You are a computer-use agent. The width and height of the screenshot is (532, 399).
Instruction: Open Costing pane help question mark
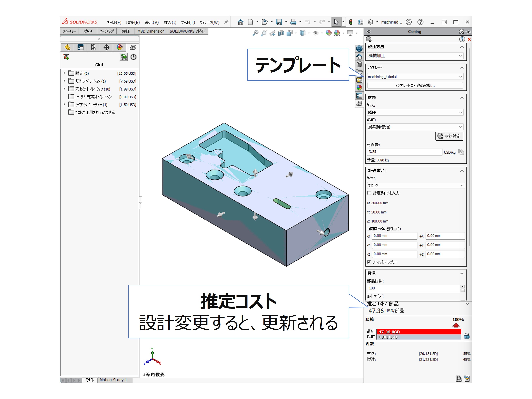[x=462, y=39]
